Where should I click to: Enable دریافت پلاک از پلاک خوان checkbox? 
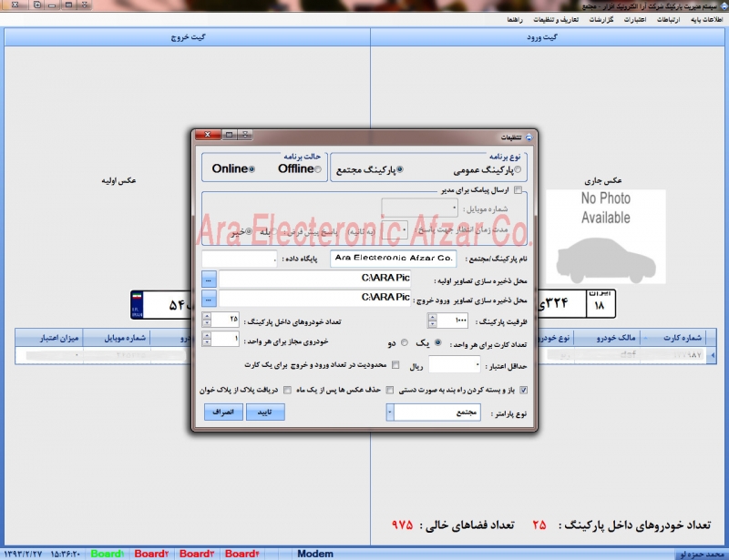(287, 390)
